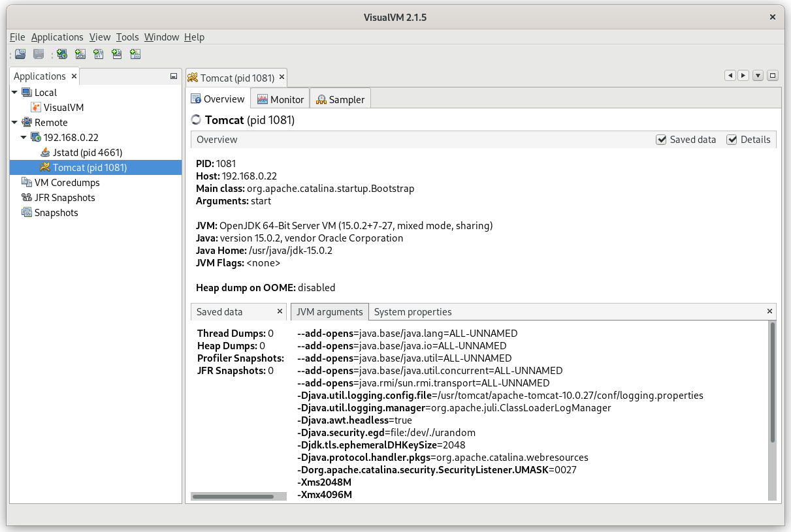
Task: Toggle the Details checkbox
Action: click(732, 140)
